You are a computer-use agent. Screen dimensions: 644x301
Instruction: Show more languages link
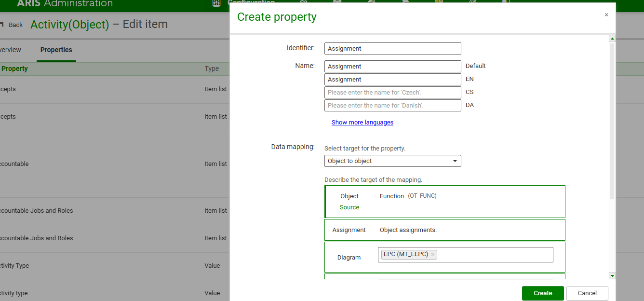(x=362, y=123)
